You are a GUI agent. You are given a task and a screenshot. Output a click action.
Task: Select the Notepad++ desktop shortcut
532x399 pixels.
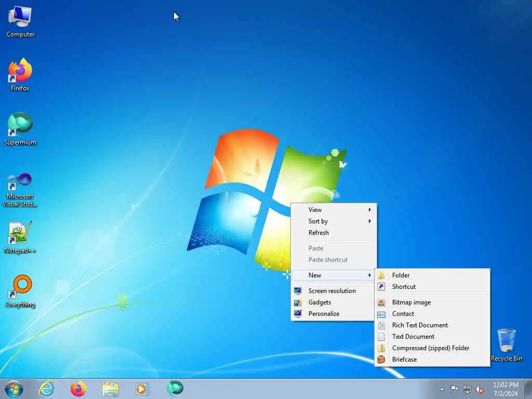(20, 237)
